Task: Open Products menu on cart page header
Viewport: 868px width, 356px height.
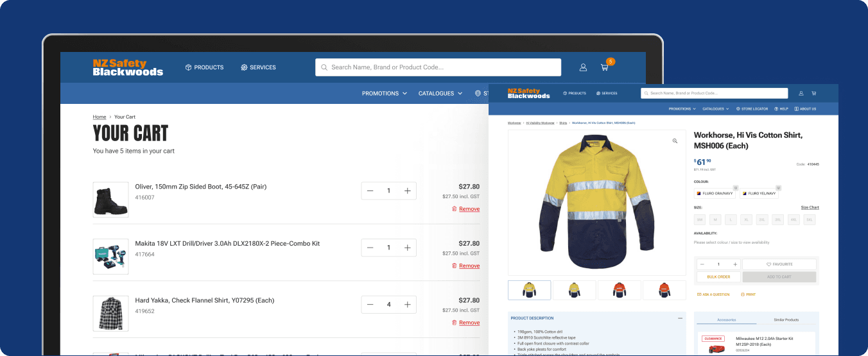Action: [204, 67]
